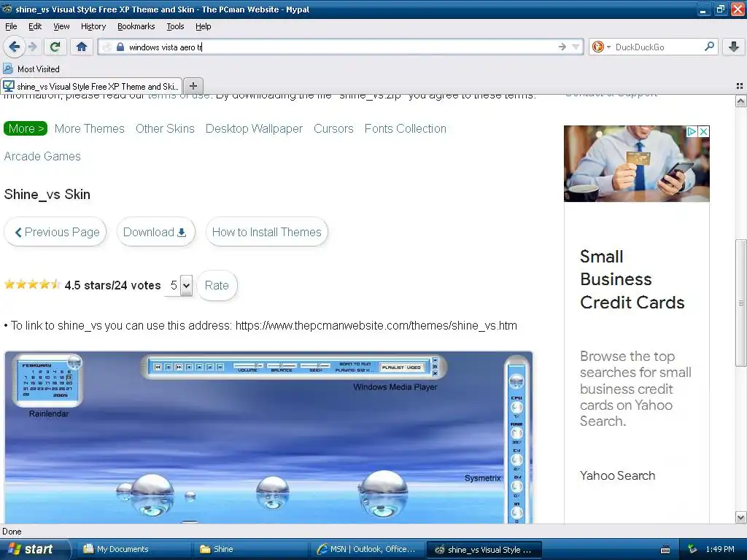Click Yahoo Search ad link
Screen dimensions: 747x560
pos(617,475)
